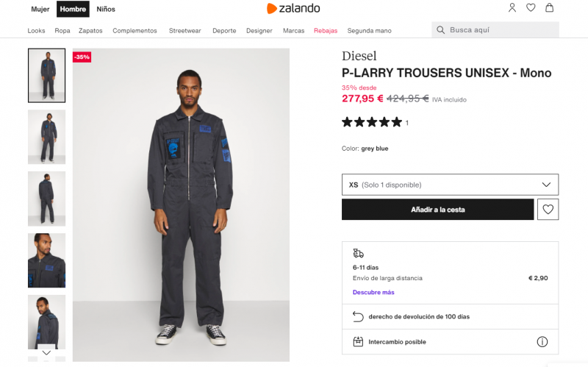The height and width of the screenshot is (367, 588).
Task: Open the user account icon
Action: (x=512, y=8)
